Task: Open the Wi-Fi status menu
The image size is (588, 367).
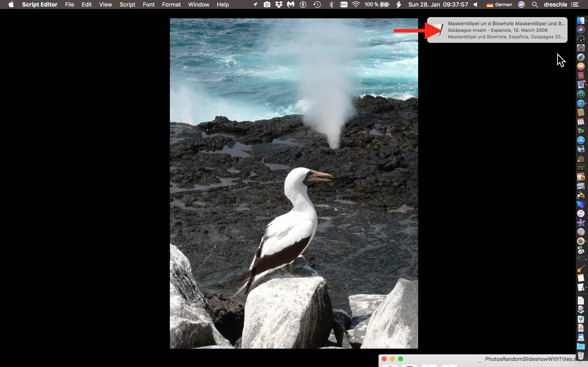Action: pyautogui.click(x=355, y=5)
